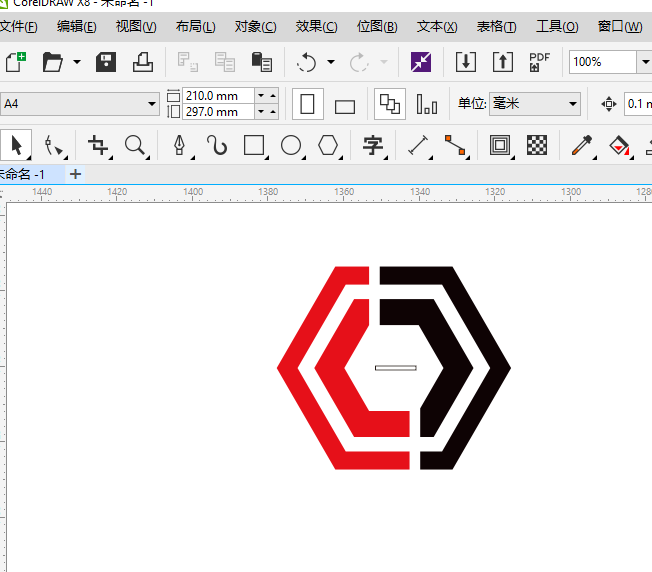Screen dimensions: 652x572
Task: Open the 编辑(E) menu
Action: click(x=77, y=27)
